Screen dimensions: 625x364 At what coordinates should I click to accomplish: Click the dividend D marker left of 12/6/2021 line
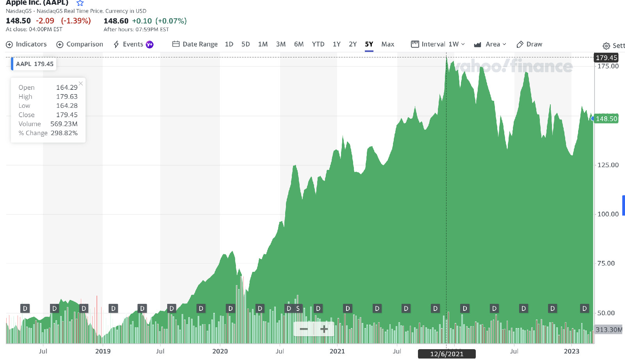coord(435,309)
